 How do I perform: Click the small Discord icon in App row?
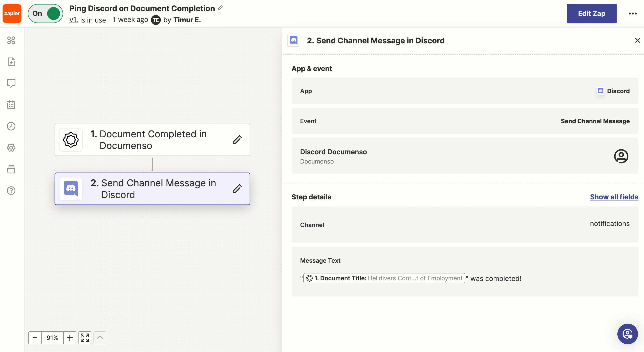pyautogui.click(x=600, y=91)
